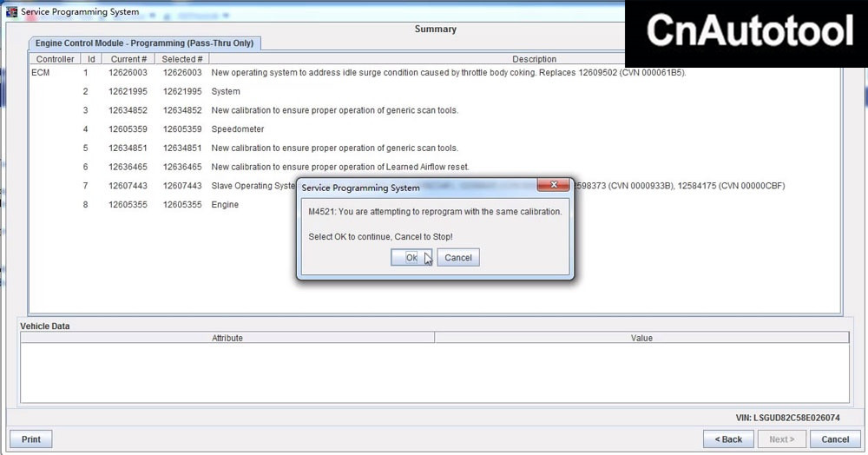Click the Print button
Screen dimensions: 868x455
[31, 439]
